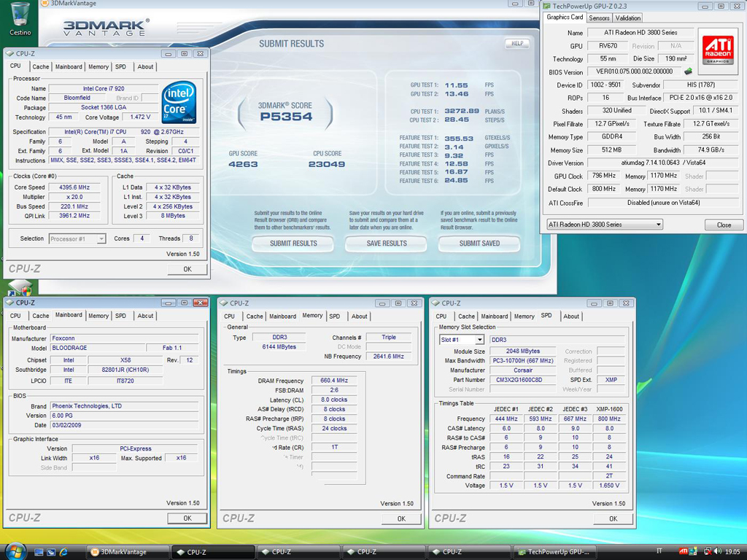The width and height of the screenshot is (747, 560).
Task: Click the BIOS Version VER010.075.000.002 field
Action: click(634, 71)
